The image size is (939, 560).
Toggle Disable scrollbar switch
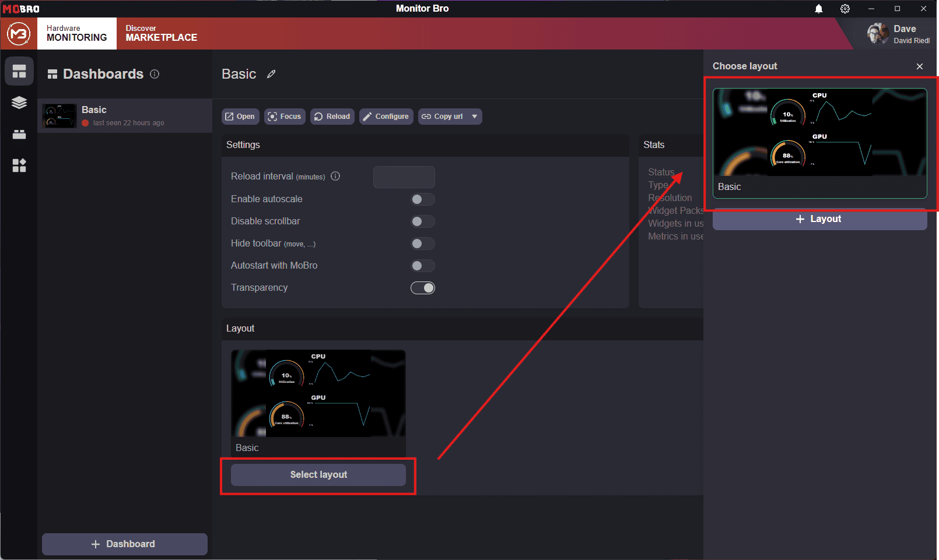tap(423, 221)
